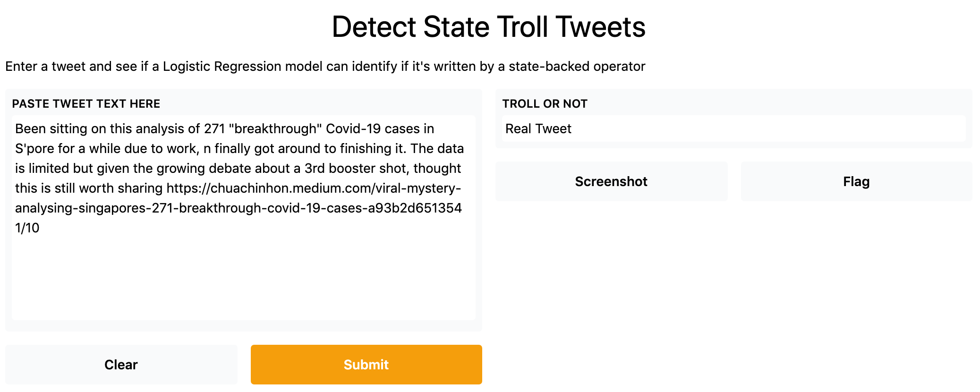Place cursor at the 1/10 text

[x=27, y=228]
